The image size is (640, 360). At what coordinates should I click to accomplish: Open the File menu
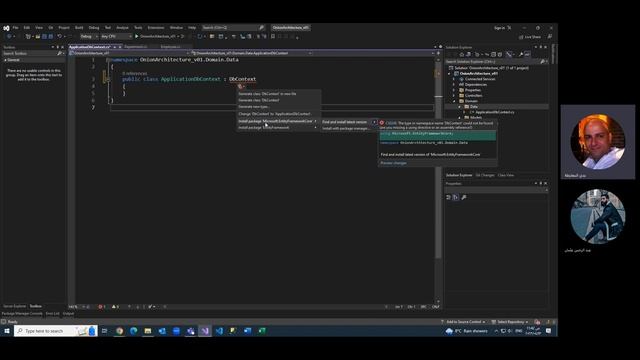click(16, 28)
